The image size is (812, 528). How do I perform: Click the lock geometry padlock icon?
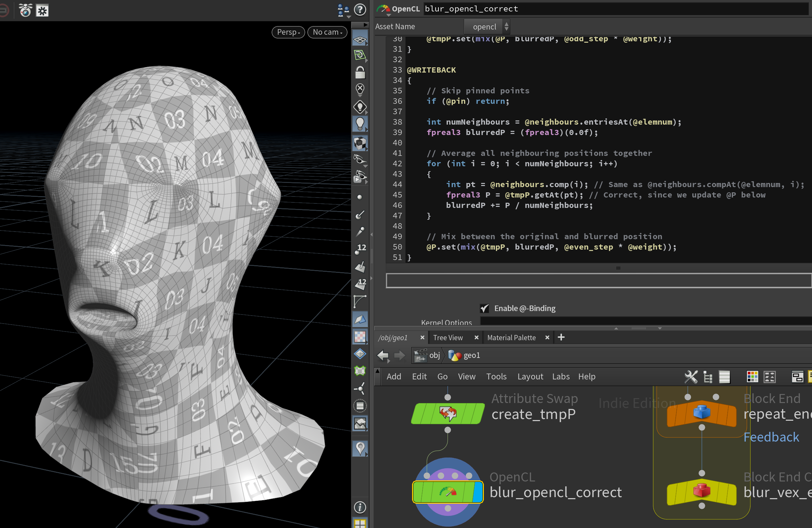360,73
